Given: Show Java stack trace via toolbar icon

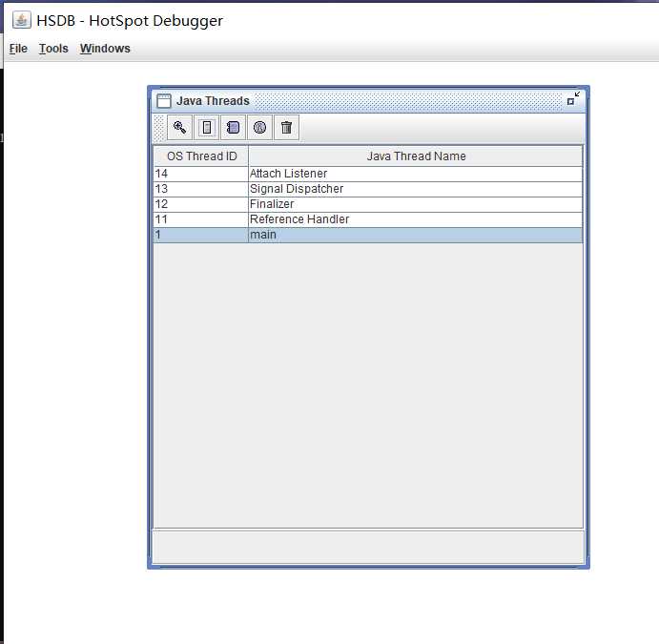Looking at the screenshot, I should coord(234,128).
